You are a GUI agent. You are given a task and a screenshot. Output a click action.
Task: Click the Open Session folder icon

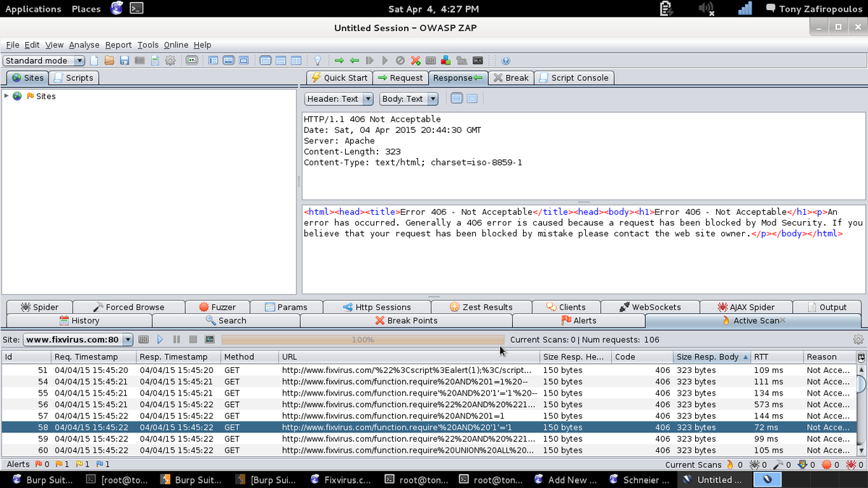tap(109, 61)
